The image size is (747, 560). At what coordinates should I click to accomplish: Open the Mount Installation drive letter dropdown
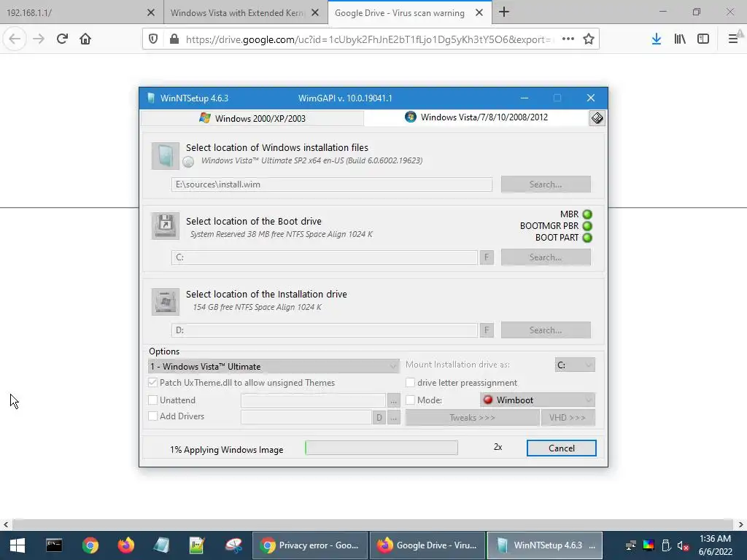575,365
